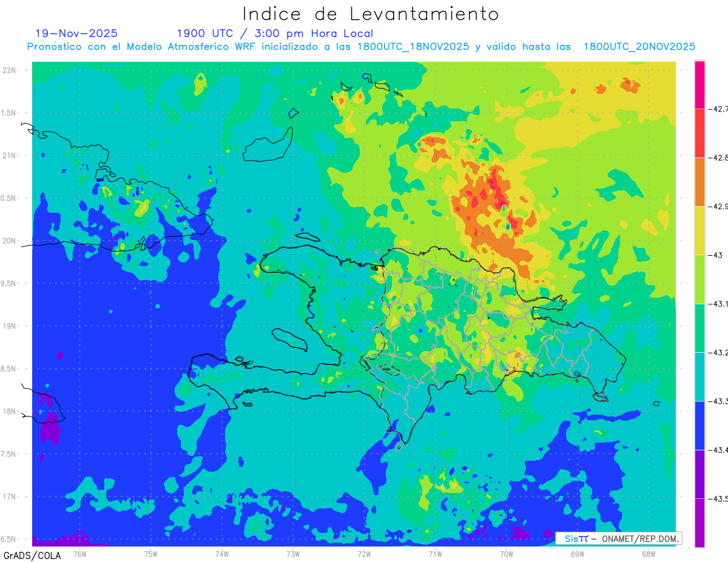Click the '73W' longitude label

coord(293,554)
